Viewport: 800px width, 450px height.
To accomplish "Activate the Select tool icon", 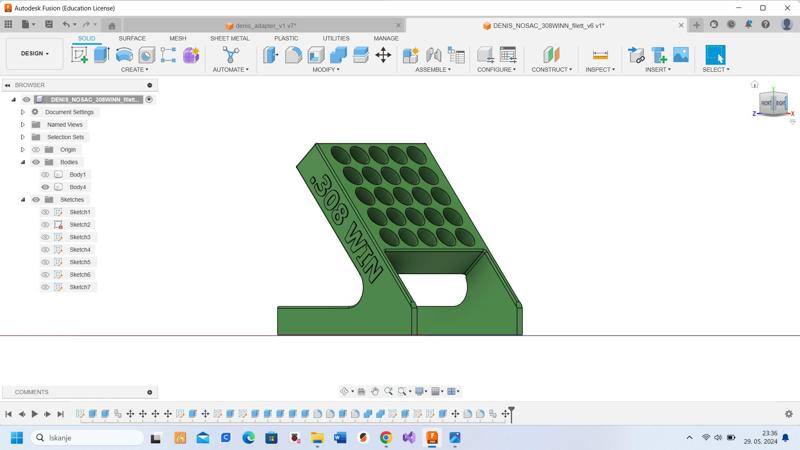I will pos(715,55).
